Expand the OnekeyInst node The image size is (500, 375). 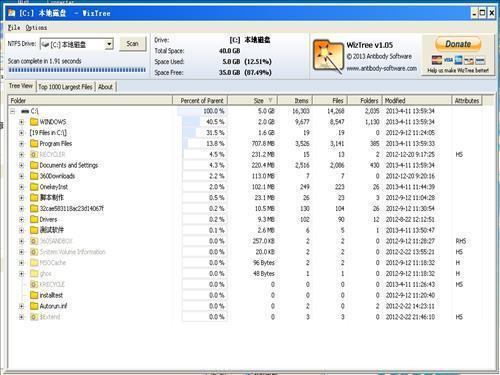[x=22, y=187]
